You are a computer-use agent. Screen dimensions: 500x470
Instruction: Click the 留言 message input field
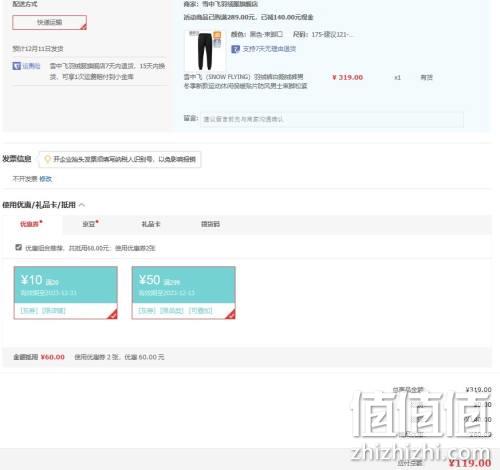point(332,119)
